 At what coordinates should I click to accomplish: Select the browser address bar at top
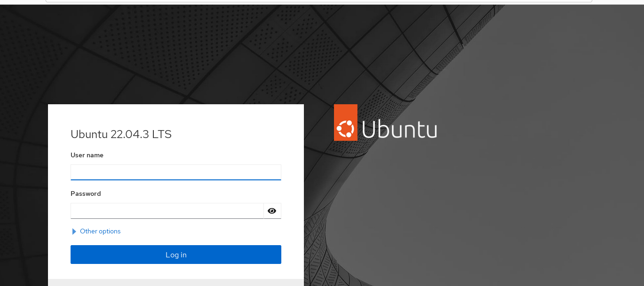pyautogui.click(x=318, y=1)
